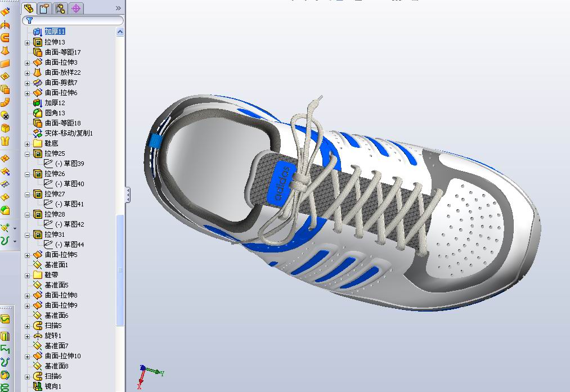
Task: Click the lower toolbar's green spline curve icon
Action: coord(5,362)
